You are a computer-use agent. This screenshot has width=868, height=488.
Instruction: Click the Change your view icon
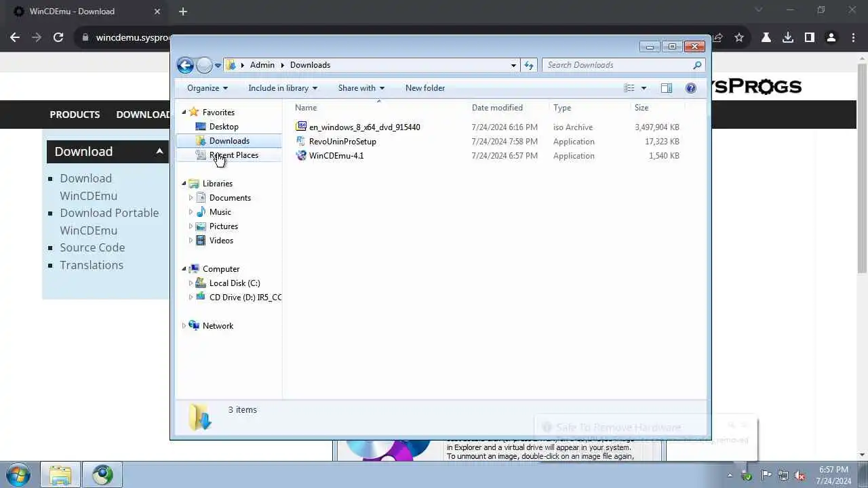coord(629,88)
